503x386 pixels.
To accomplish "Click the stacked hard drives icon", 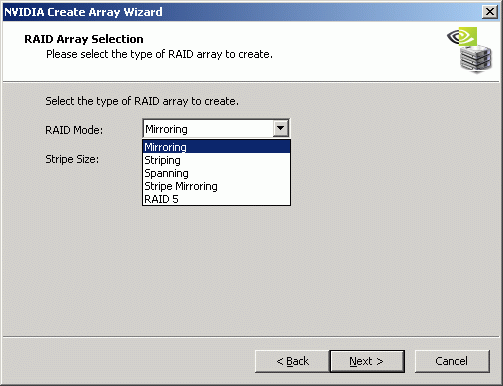I will coord(476,59).
